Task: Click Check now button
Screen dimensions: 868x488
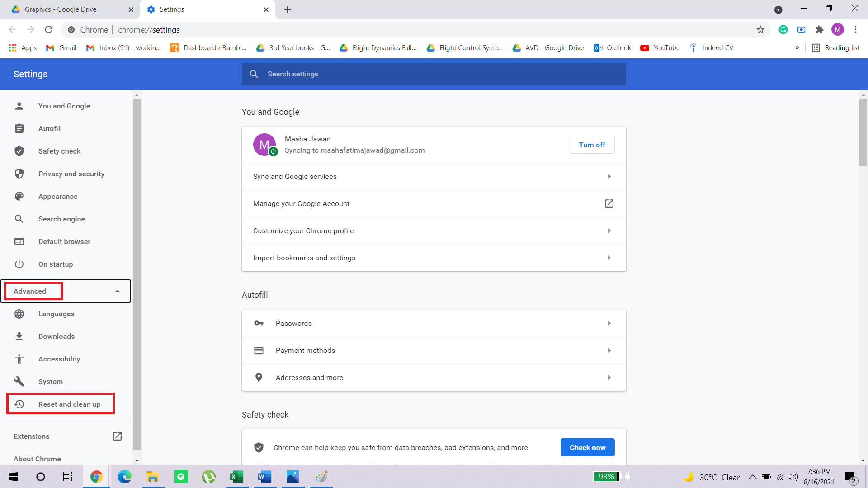Action: pyautogui.click(x=587, y=447)
